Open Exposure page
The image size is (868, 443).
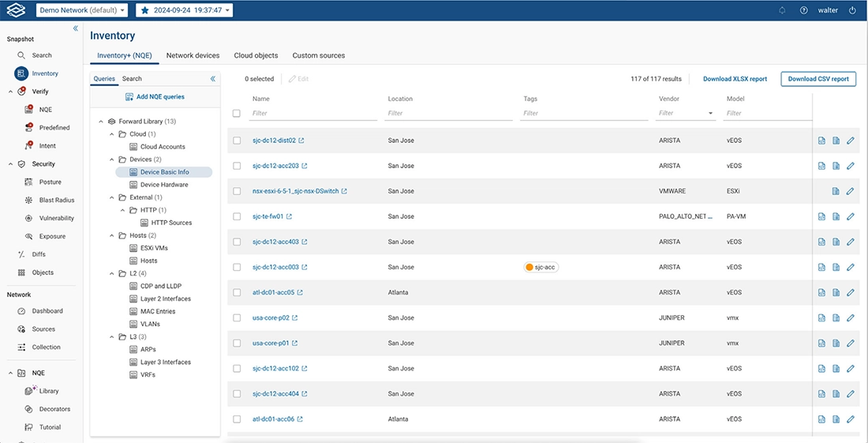52,236
